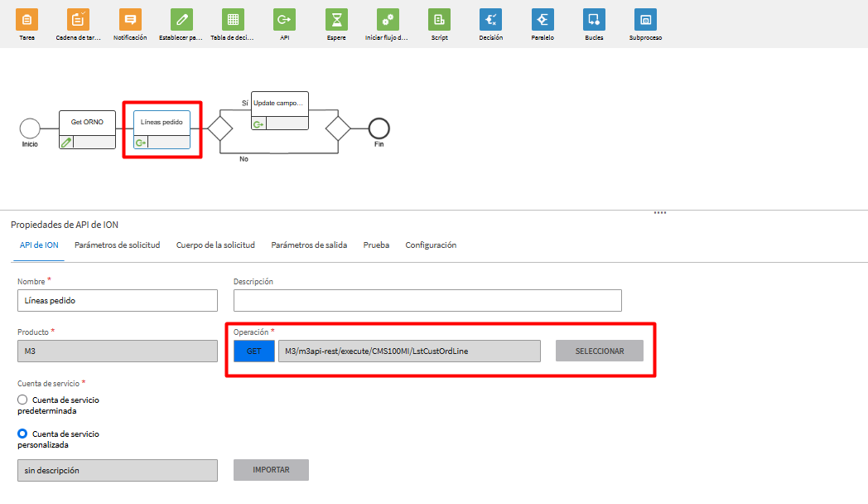The image size is (868, 504).
Task: Select the Líneas pedido workflow node
Action: pyautogui.click(x=162, y=129)
